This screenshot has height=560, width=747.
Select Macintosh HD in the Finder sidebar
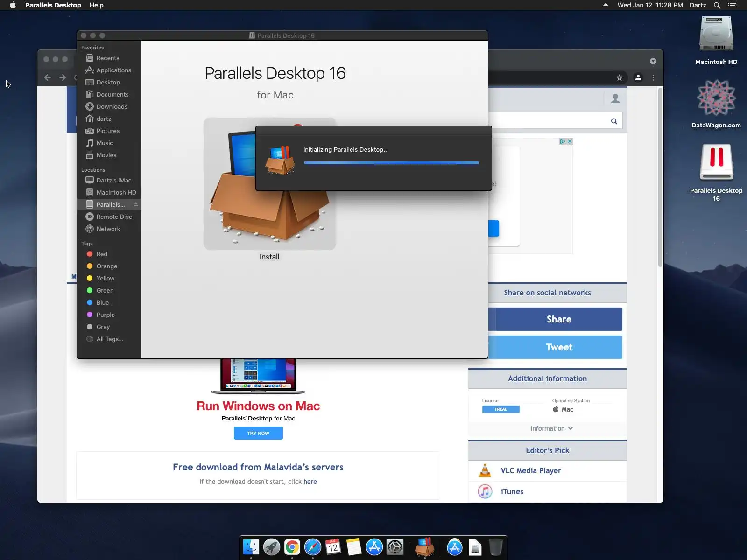(x=109, y=192)
